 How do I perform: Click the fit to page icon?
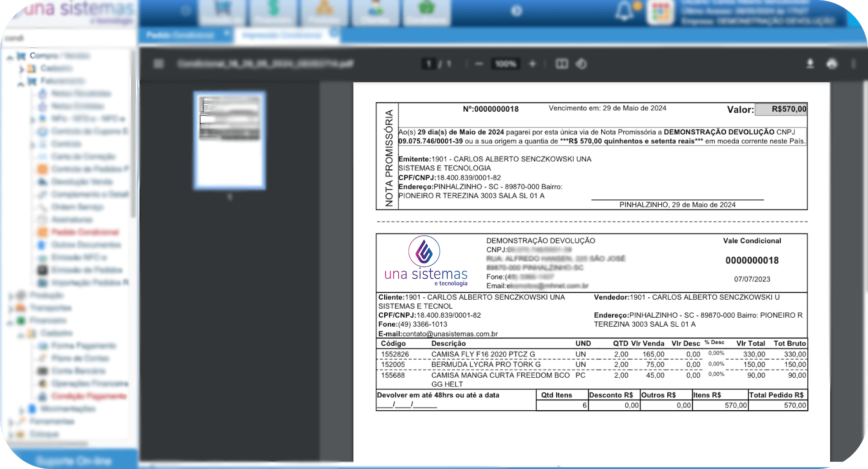pyautogui.click(x=561, y=64)
